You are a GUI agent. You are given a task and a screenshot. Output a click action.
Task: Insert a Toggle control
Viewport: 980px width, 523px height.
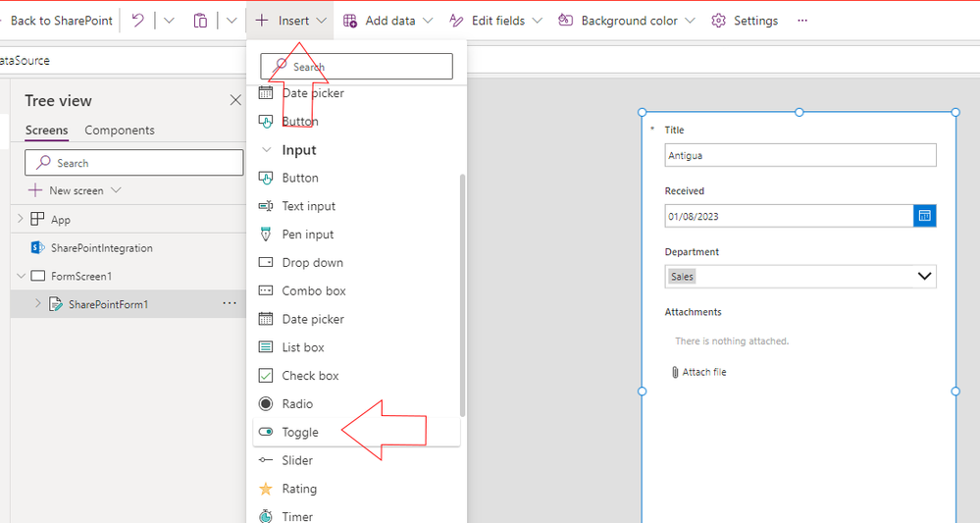coord(356,433)
